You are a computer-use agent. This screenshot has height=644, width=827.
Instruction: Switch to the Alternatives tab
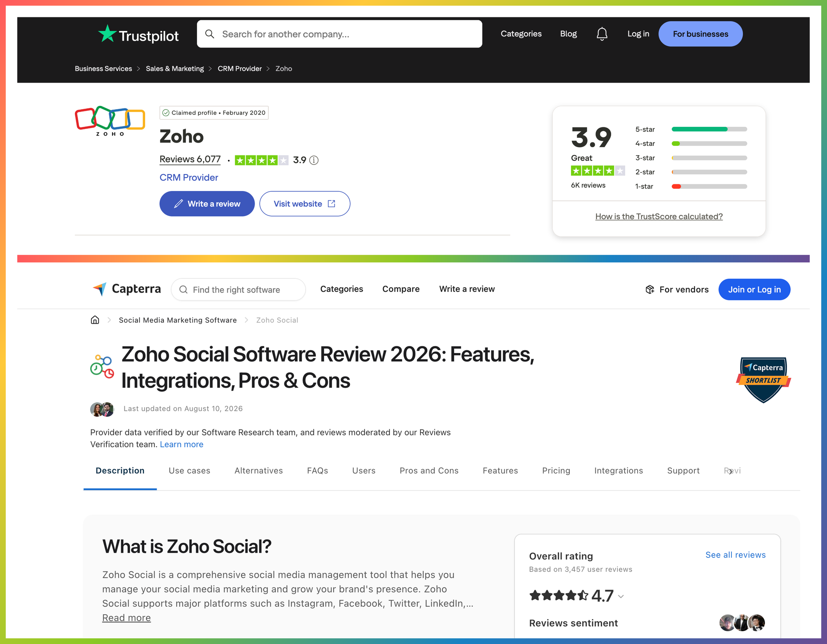(259, 471)
